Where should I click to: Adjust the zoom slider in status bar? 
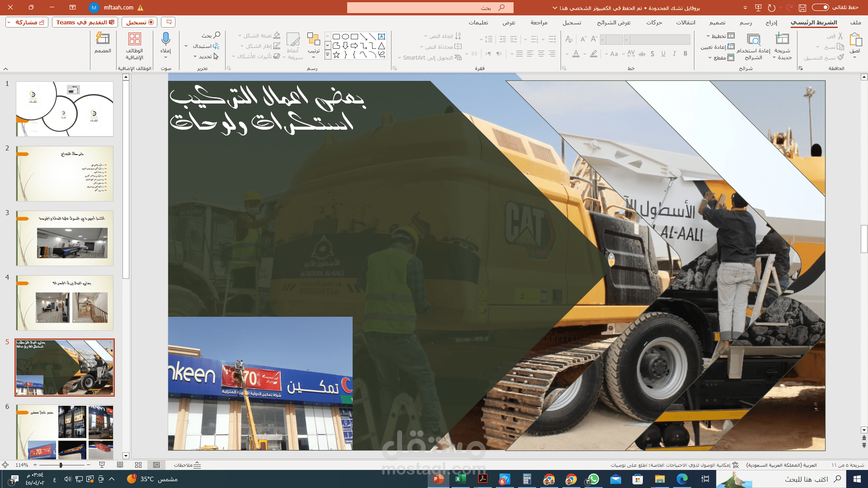coord(61,465)
